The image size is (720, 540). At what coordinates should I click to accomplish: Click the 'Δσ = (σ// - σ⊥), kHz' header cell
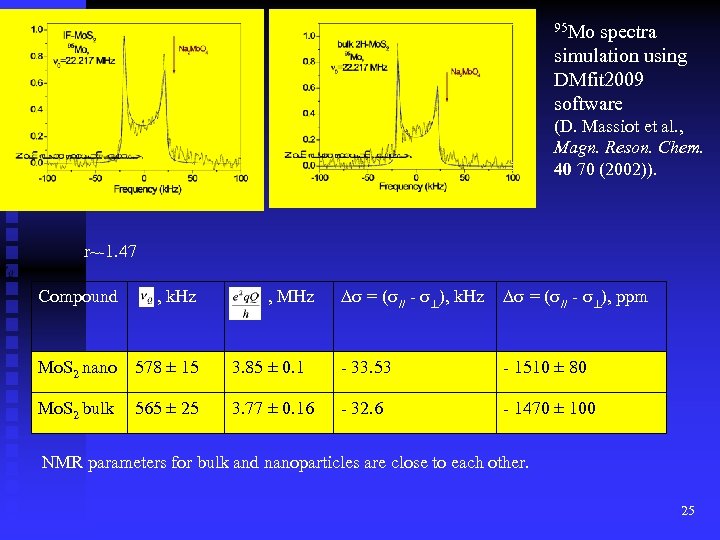[x=415, y=317]
